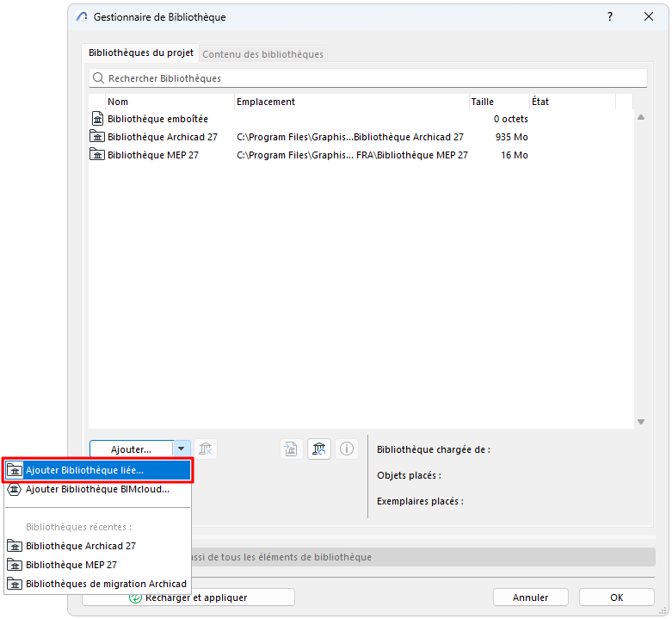
Task: Sort by the Nom column header
Action: point(170,102)
